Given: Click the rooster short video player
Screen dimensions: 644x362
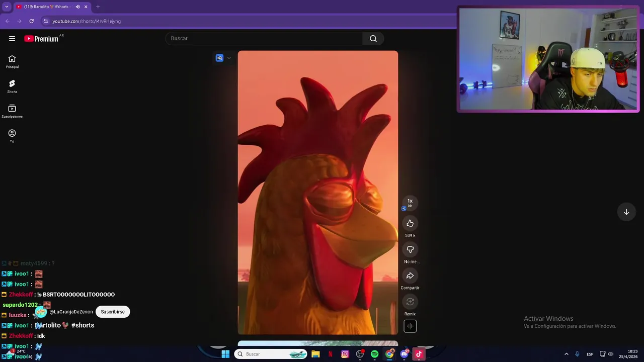Looking at the screenshot, I should tap(317, 192).
